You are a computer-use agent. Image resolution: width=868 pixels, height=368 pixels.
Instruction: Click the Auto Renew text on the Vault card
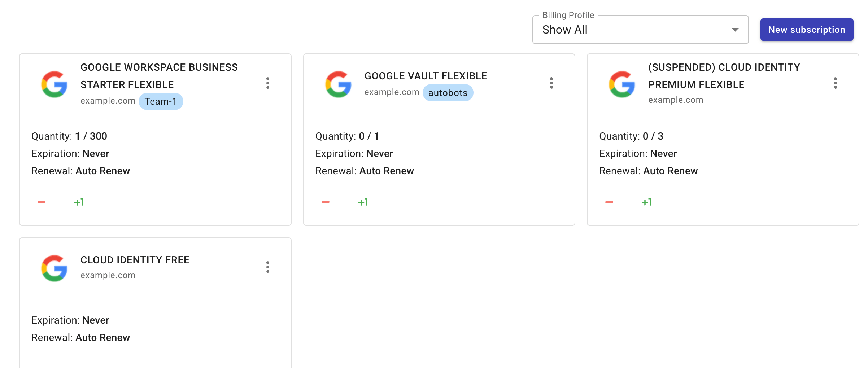[x=386, y=171]
